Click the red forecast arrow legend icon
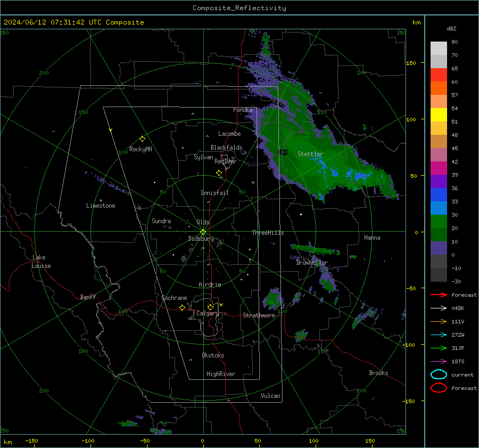 coord(439,295)
